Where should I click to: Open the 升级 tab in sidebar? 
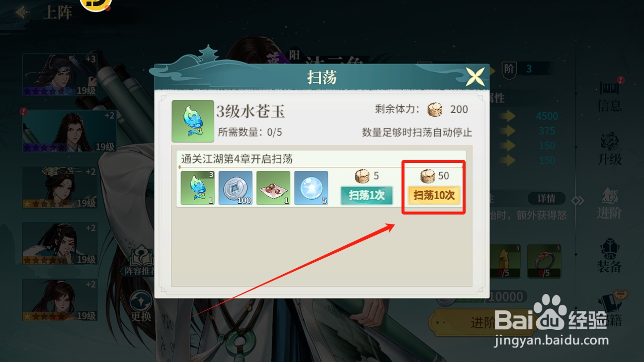pyautogui.click(x=609, y=149)
